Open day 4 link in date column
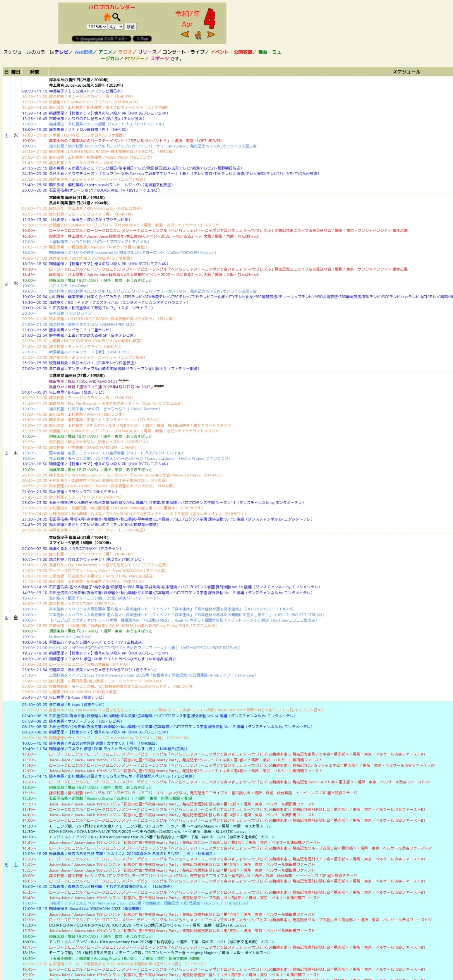The image size is (453, 980). pyautogui.click(x=6, y=618)
